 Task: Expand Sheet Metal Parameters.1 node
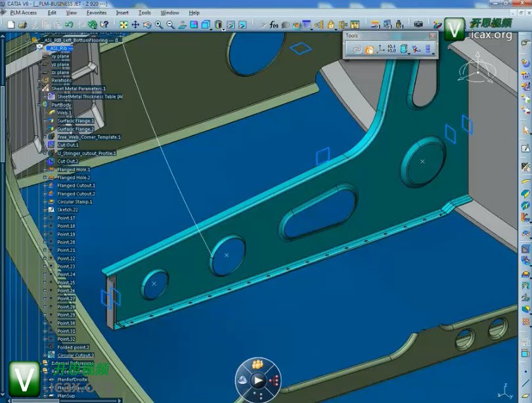[x=38, y=89]
